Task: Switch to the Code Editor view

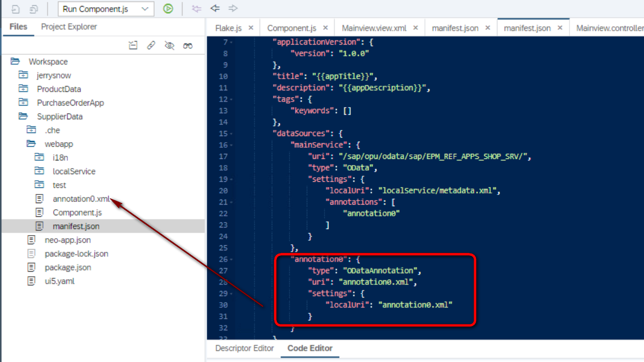Action: click(x=310, y=348)
